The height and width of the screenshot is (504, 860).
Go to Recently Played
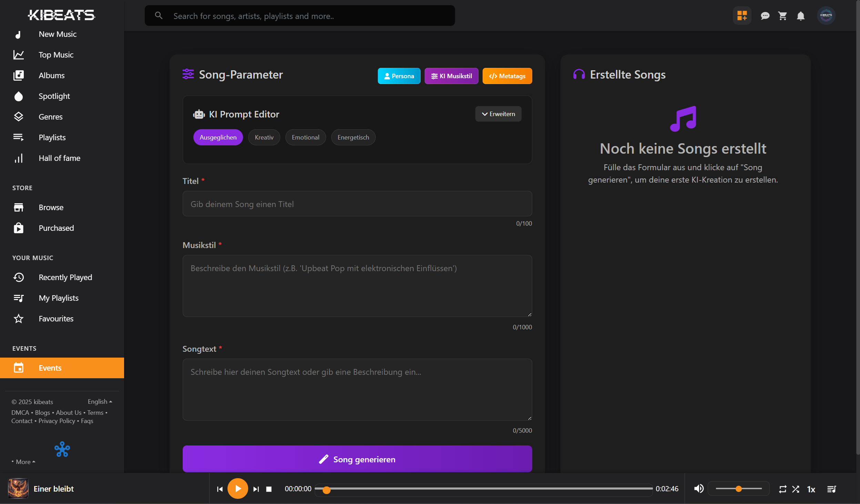(x=65, y=277)
